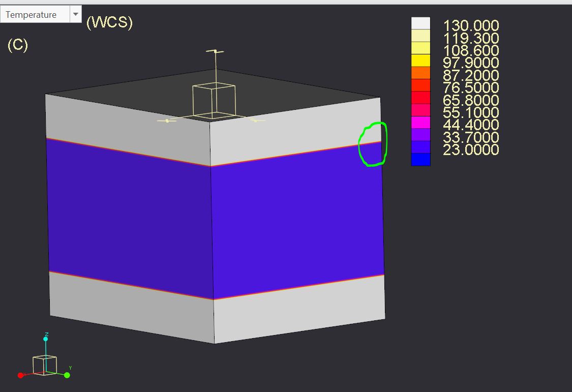572x392 pixels.
Task: Click the red 65.8000 legend swatch
Action: (420, 98)
